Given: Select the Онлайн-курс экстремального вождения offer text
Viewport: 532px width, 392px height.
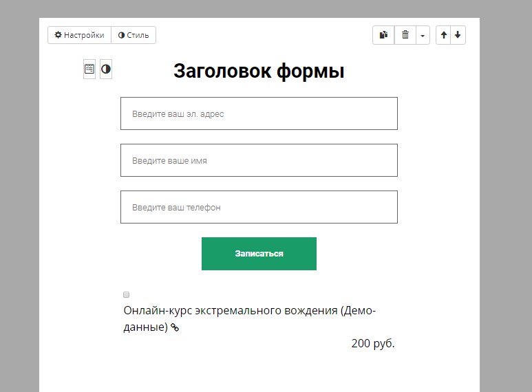Looking at the screenshot, I should pyautogui.click(x=249, y=318).
